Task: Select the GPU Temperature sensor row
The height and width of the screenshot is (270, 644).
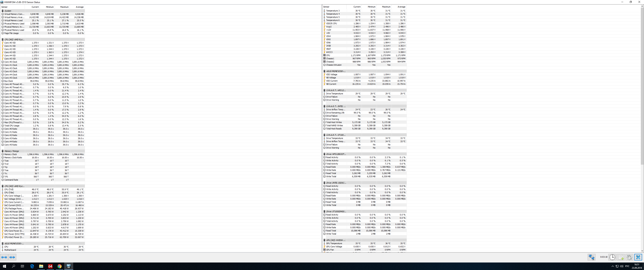Action: pos(334,243)
